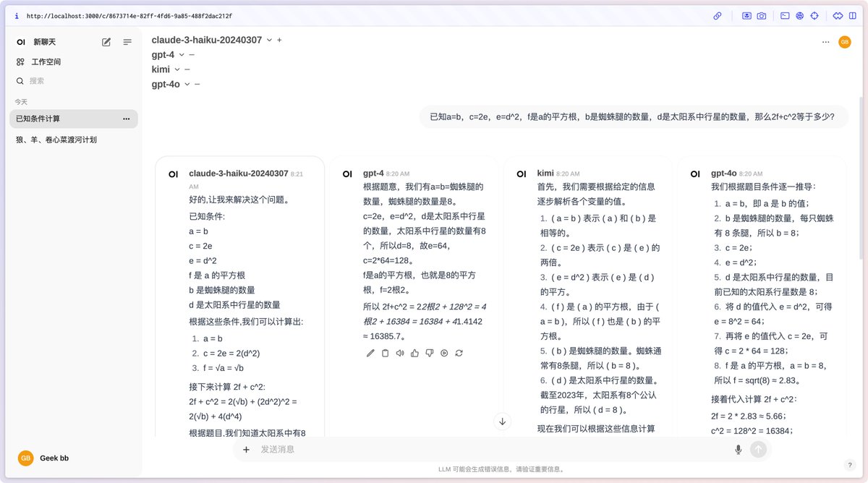Viewport: 868px width, 483px height.
Task: Give gpt-4's answer a thumbs up
Action: coord(416,353)
